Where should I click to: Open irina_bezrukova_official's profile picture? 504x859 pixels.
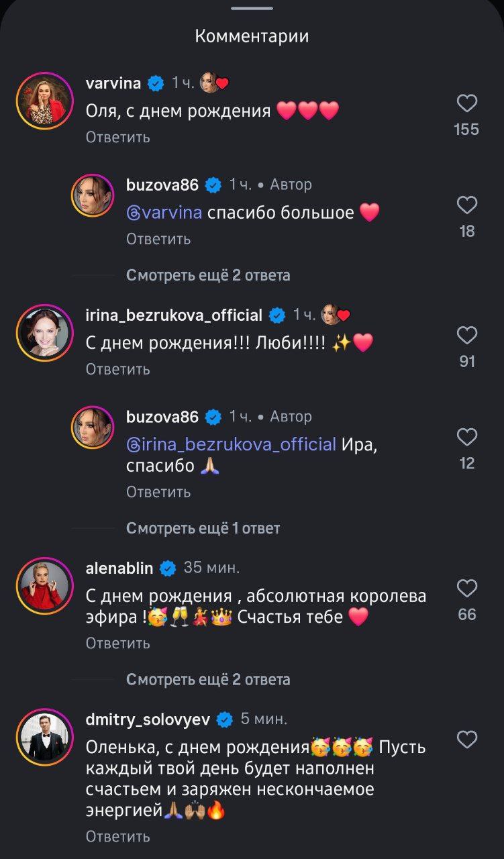coord(44,332)
